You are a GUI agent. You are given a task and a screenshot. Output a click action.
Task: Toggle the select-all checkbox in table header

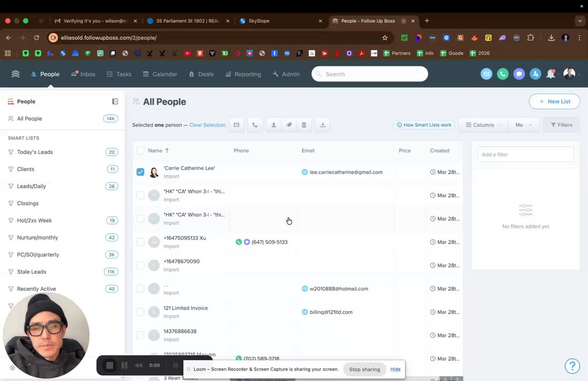(140, 151)
